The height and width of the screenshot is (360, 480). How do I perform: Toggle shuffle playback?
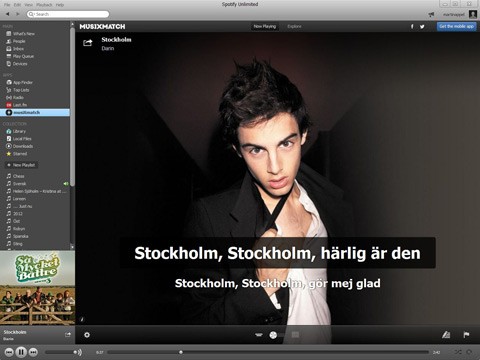coord(458,352)
